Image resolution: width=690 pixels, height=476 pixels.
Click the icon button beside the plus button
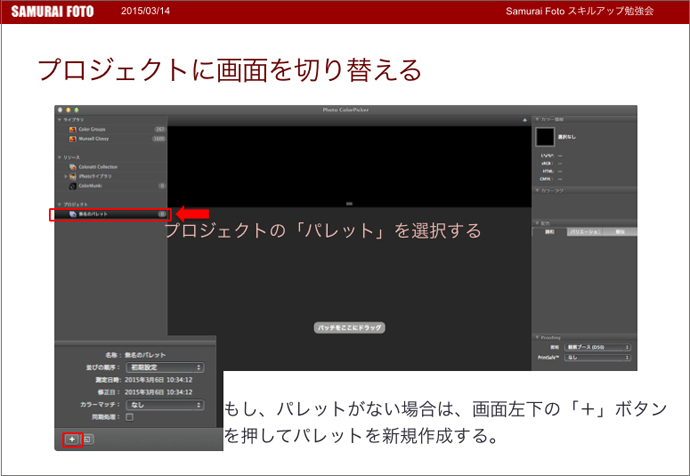[88, 439]
